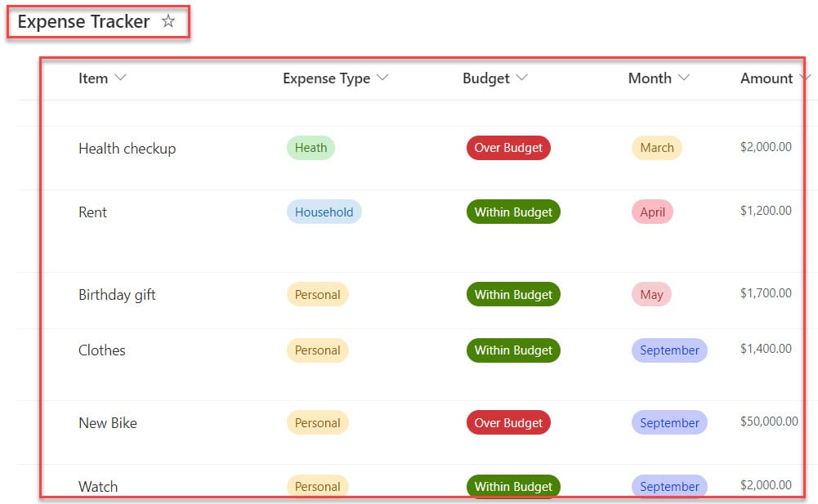Viewport: 818px width, 504px height.
Task: Click September pill in Clothes row
Action: [x=669, y=350]
